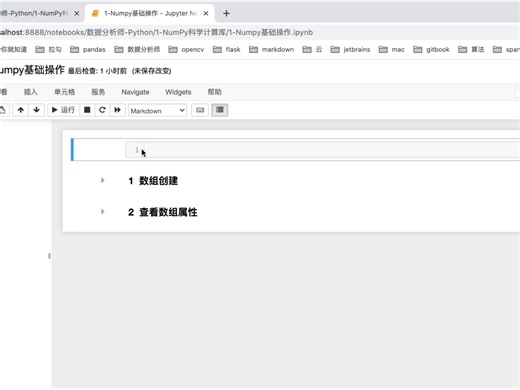The height and width of the screenshot is (390, 520).
Task: Run the current cell with 运行
Action: [63, 110]
